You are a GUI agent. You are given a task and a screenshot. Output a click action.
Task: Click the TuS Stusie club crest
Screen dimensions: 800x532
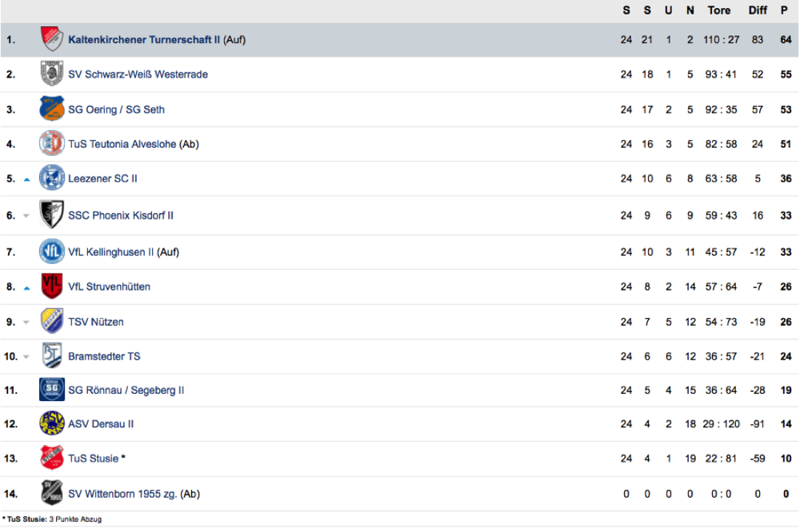pos(52,459)
